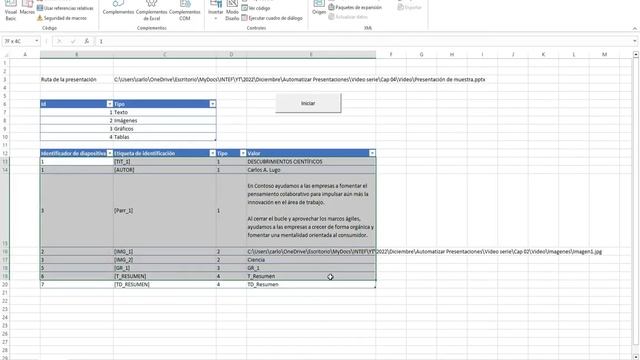Select the [Parr_1] cell
Image resolution: width=640 pixels, height=360 pixels.
[x=165, y=211]
